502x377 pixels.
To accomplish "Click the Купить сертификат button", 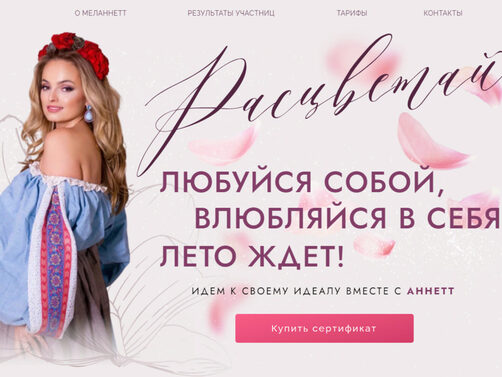I will (324, 328).
